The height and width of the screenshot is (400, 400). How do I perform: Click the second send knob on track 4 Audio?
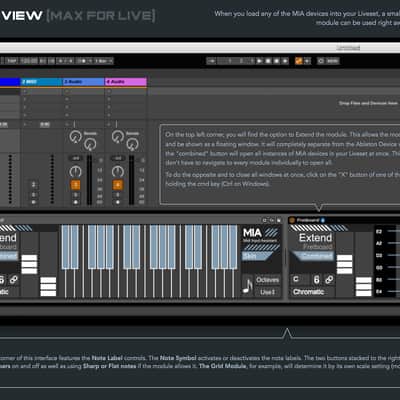point(133,144)
